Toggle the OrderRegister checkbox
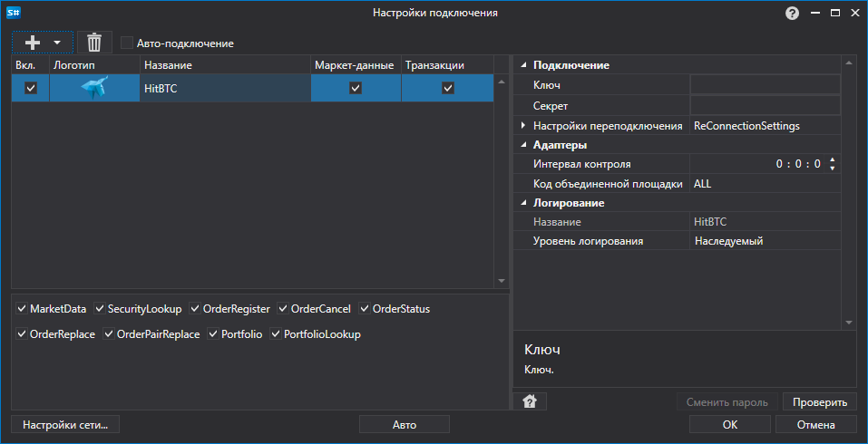The image size is (868, 444). click(x=195, y=309)
